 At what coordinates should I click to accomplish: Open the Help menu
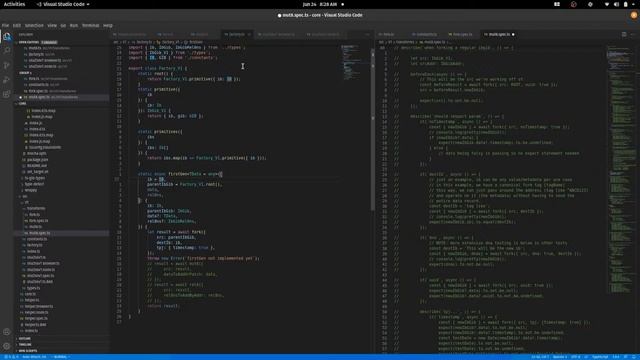coord(108,25)
